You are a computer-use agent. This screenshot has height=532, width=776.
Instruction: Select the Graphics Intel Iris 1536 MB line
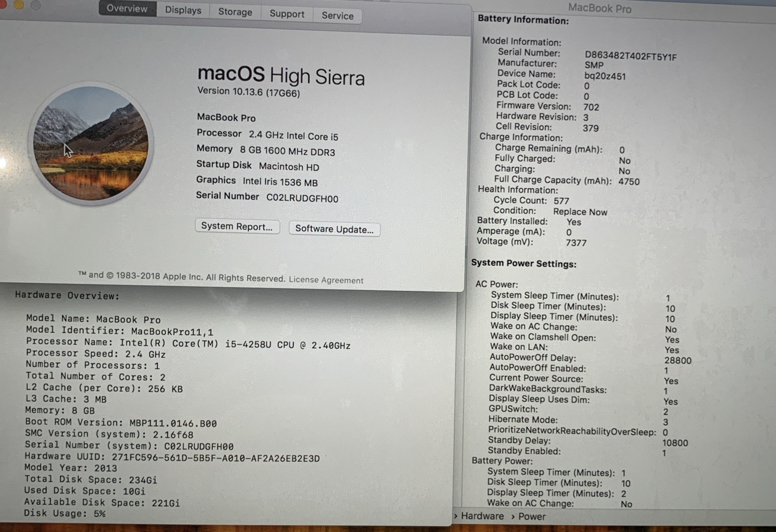(257, 181)
